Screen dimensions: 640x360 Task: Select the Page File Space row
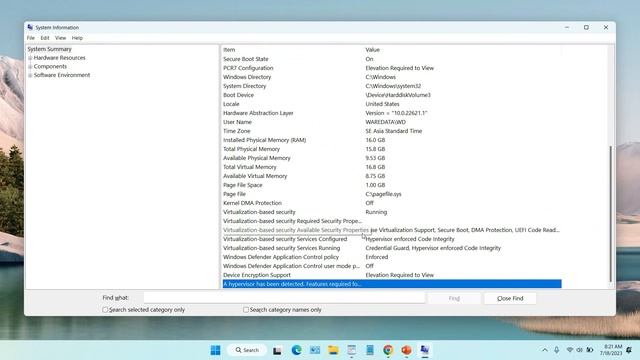392,185
